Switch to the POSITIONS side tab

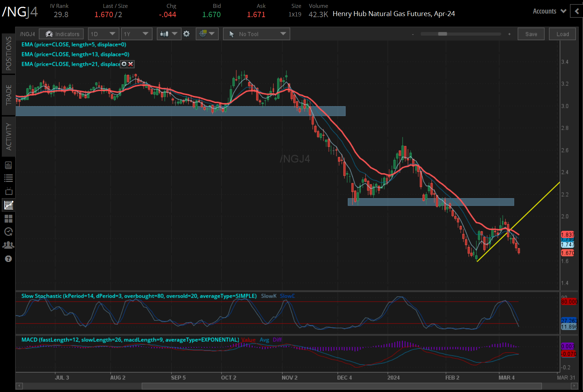tap(9, 54)
